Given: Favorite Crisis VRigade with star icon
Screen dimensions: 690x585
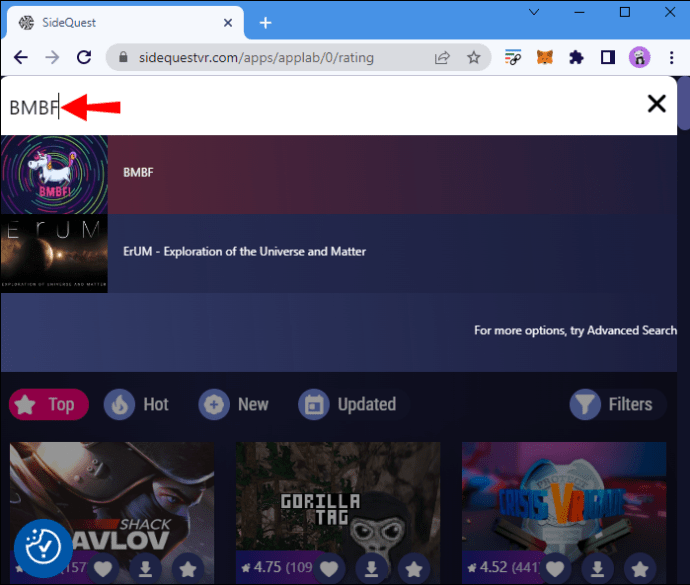Looking at the screenshot, I should [640, 568].
